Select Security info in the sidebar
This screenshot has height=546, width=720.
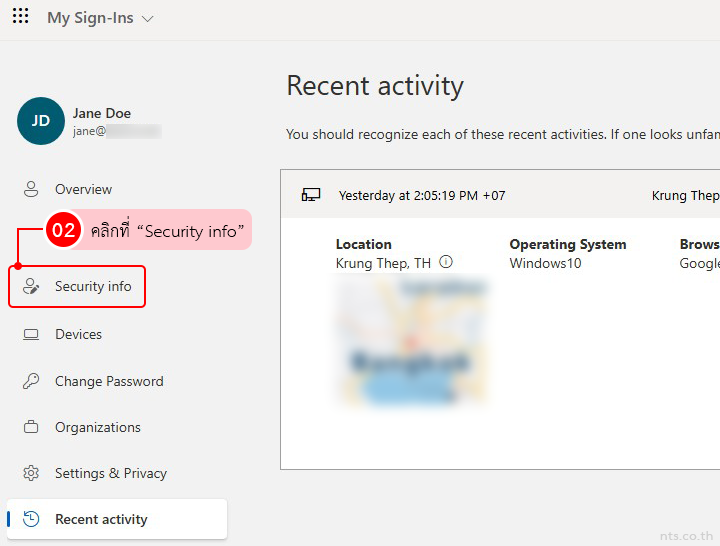click(93, 287)
